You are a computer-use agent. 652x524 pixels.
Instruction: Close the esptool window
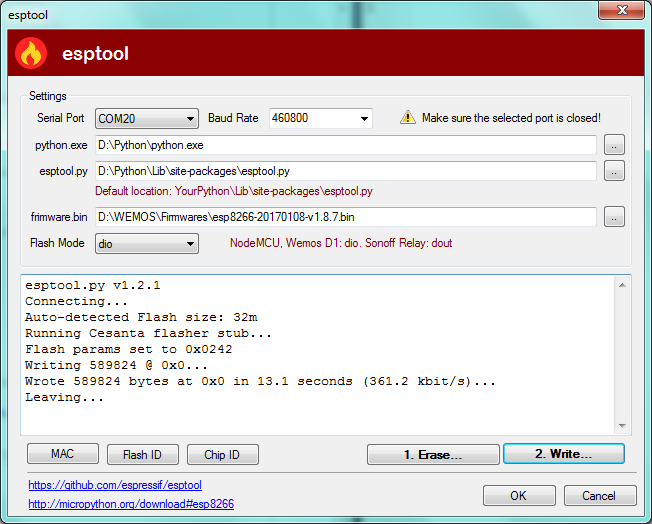pyautogui.click(x=621, y=10)
